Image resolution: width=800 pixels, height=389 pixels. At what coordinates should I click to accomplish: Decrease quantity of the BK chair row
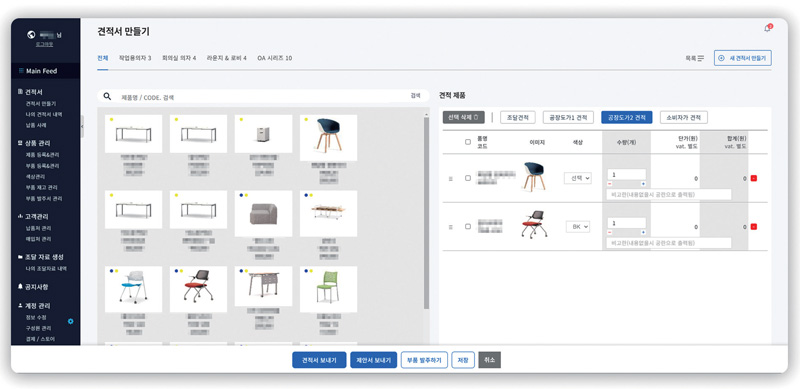610,232
